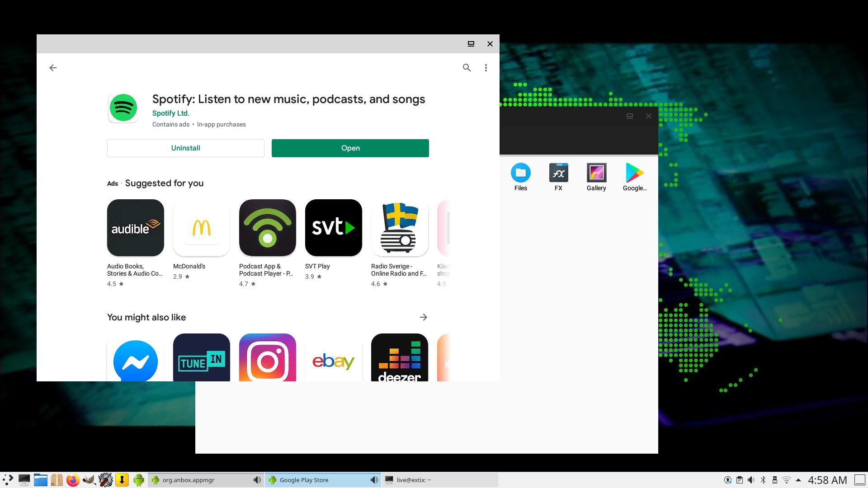
Task: Launch Gallery in the Anbox app manager
Action: click(x=596, y=177)
